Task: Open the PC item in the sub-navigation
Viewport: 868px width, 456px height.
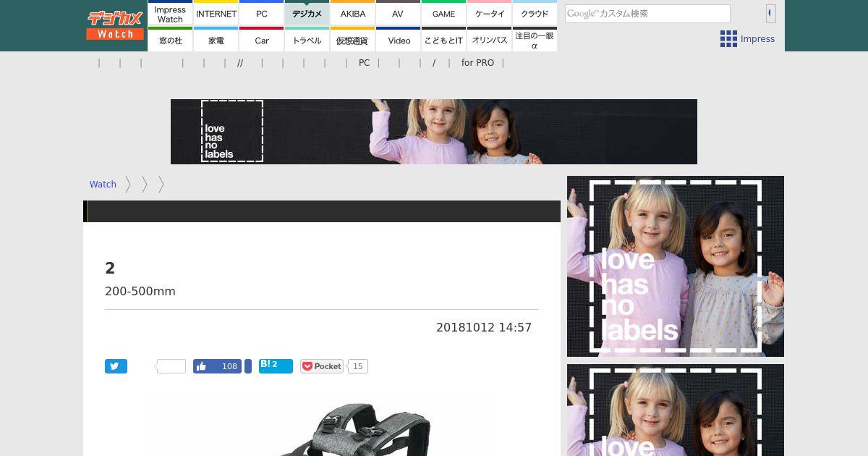Action: 365,63
